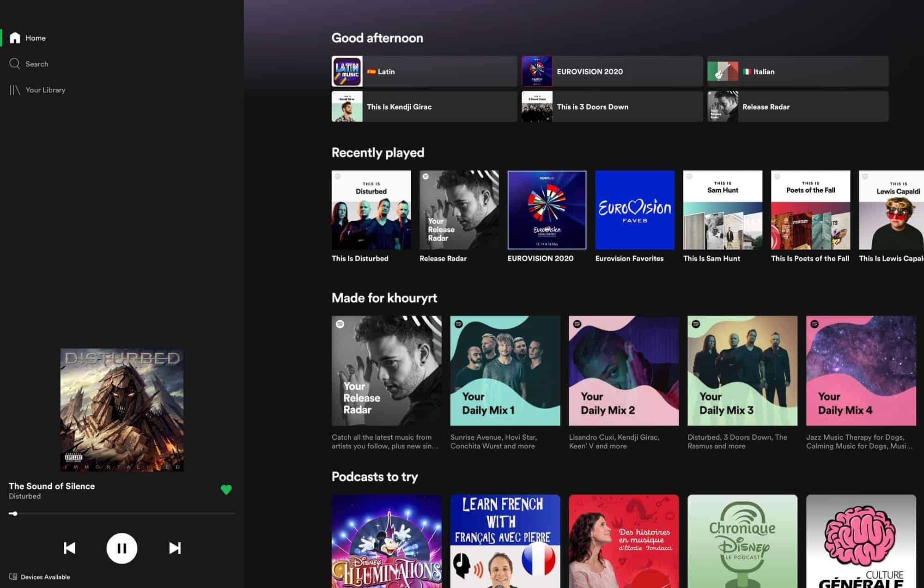Viewport: 924px width, 588px height.
Task: Open the This is 3 Doors Down shortcut card
Action: pyautogui.click(x=611, y=107)
